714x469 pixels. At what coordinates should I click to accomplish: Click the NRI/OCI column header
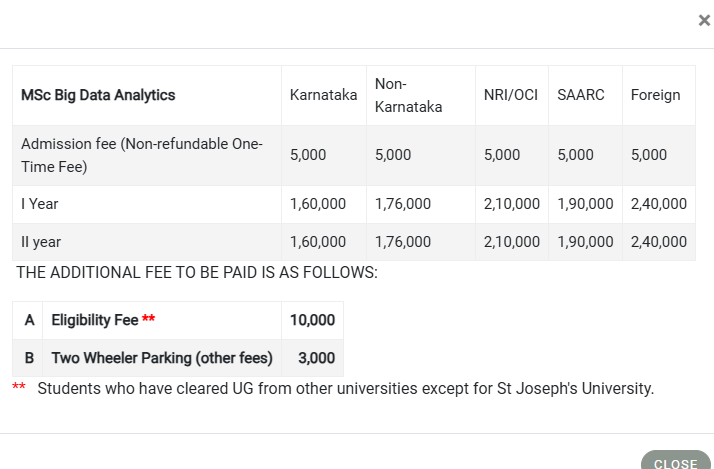(511, 95)
